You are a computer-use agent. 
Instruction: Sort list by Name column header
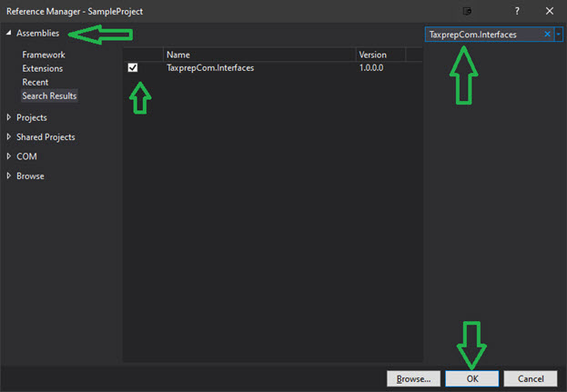coord(258,55)
